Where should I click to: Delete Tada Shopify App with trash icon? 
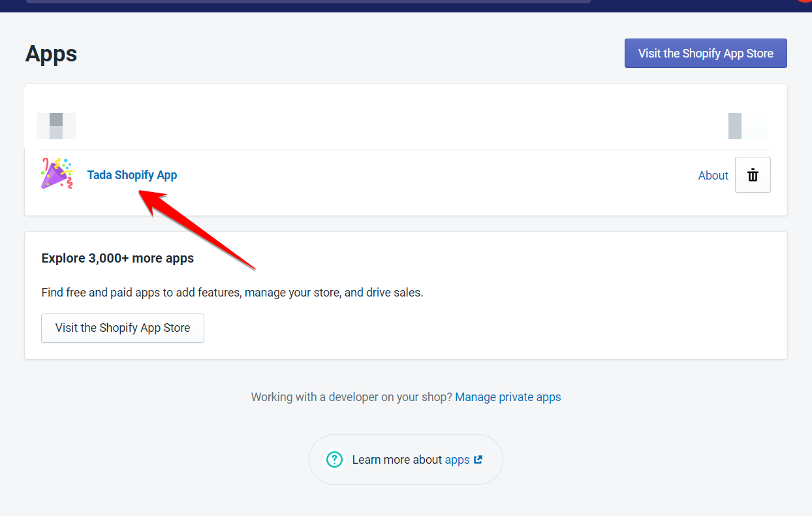pos(753,174)
